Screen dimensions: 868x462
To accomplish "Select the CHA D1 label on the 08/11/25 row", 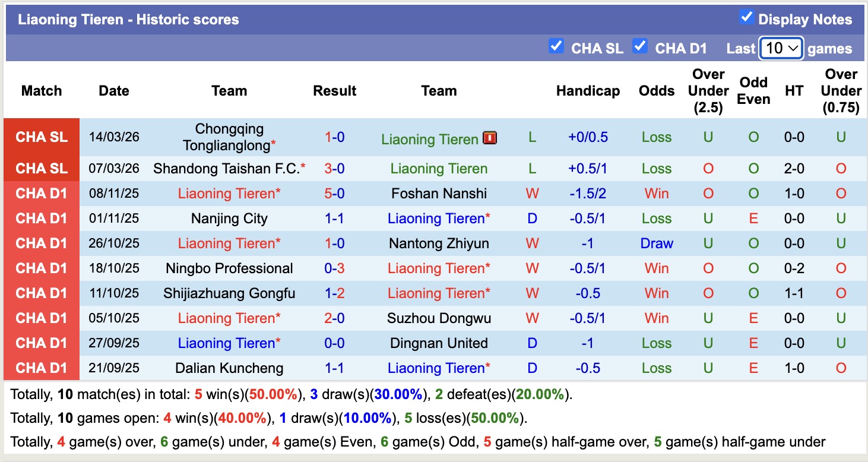I will (41, 193).
